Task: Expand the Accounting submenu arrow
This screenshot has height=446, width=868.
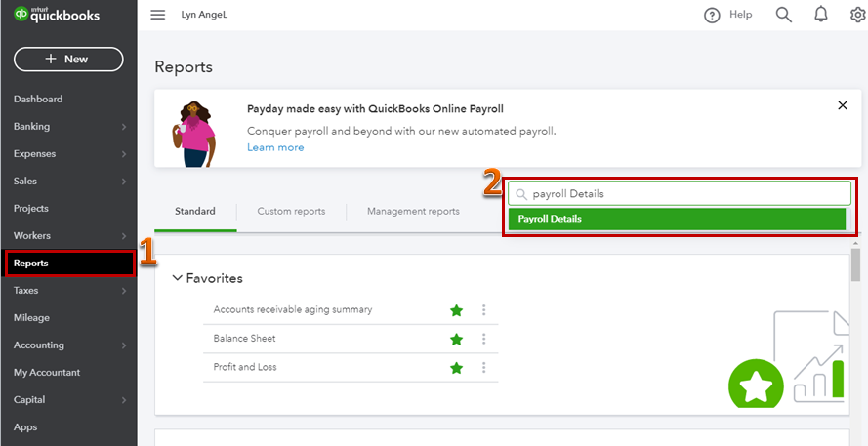Action: click(123, 345)
